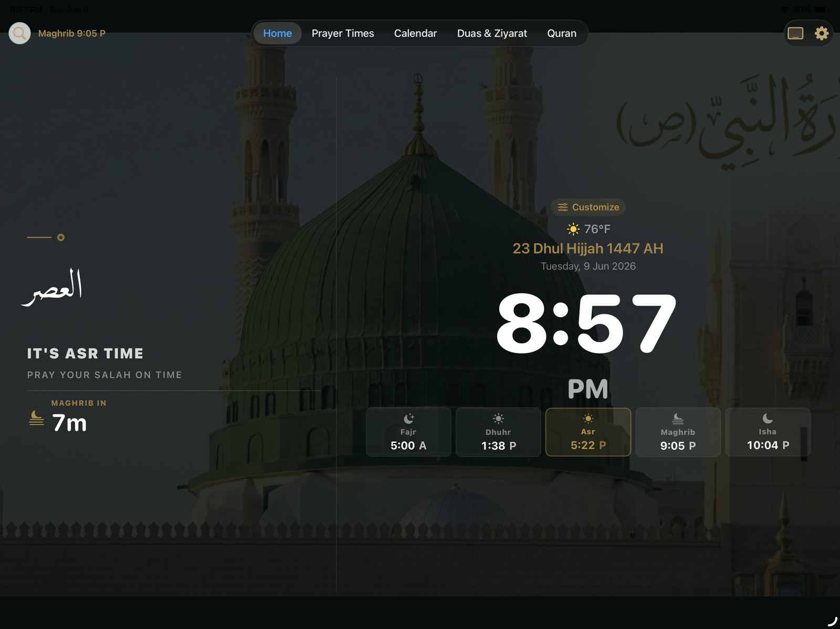The image size is (840, 629).
Task: Click the 7m countdown value
Action: pyautogui.click(x=69, y=423)
